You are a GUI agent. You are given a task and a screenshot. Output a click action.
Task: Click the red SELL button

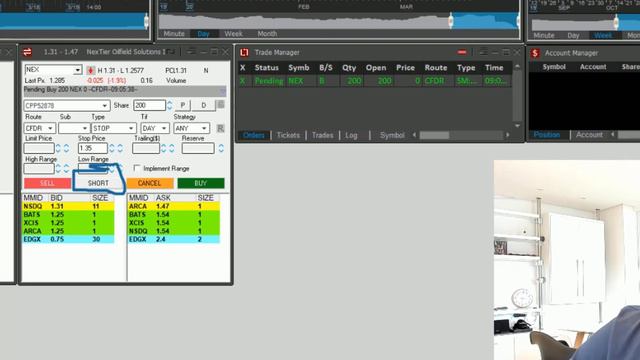(x=47, y=183)
